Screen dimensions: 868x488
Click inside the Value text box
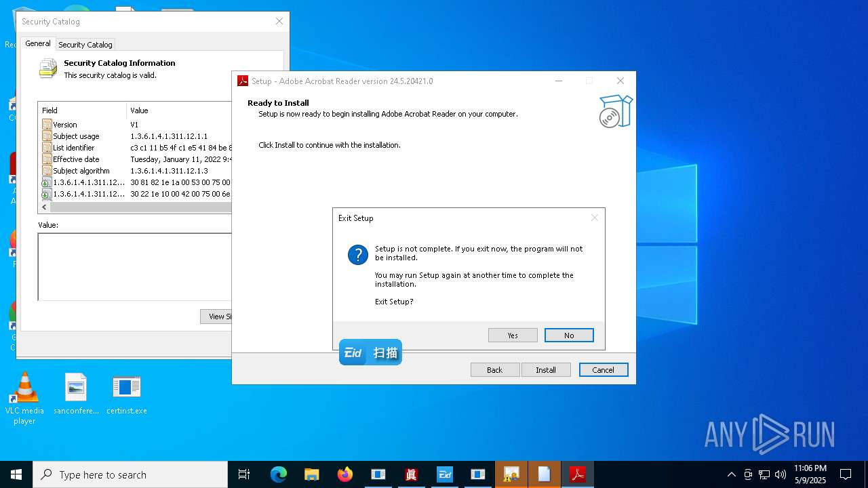134,266
